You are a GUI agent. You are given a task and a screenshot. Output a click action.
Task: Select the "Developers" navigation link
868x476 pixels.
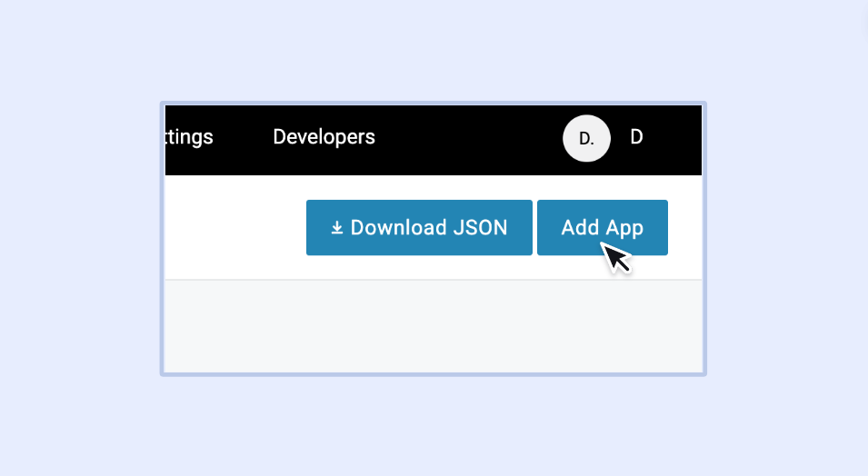coord(324,137)
